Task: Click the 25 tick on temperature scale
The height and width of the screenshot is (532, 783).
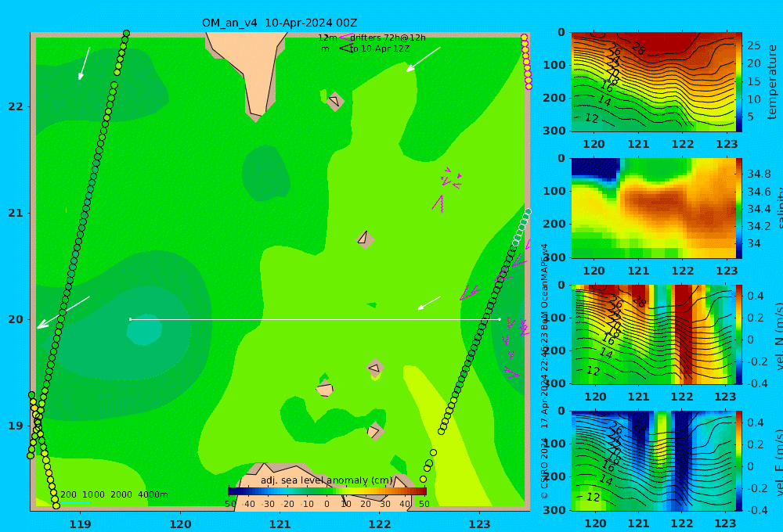Action: [753, 45]
